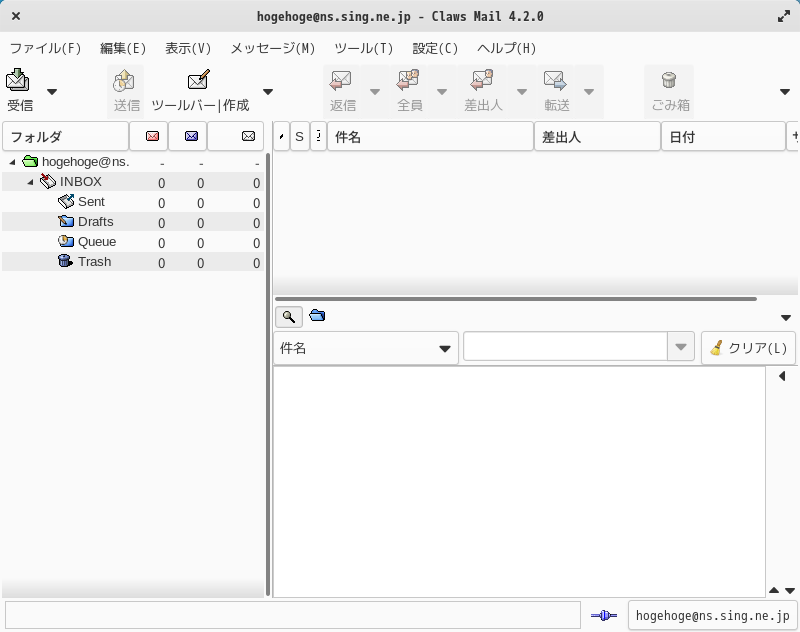The image size is (800, 632).
Task: Click the 送信 (send) toolbar icon
Action: [126, 91]
